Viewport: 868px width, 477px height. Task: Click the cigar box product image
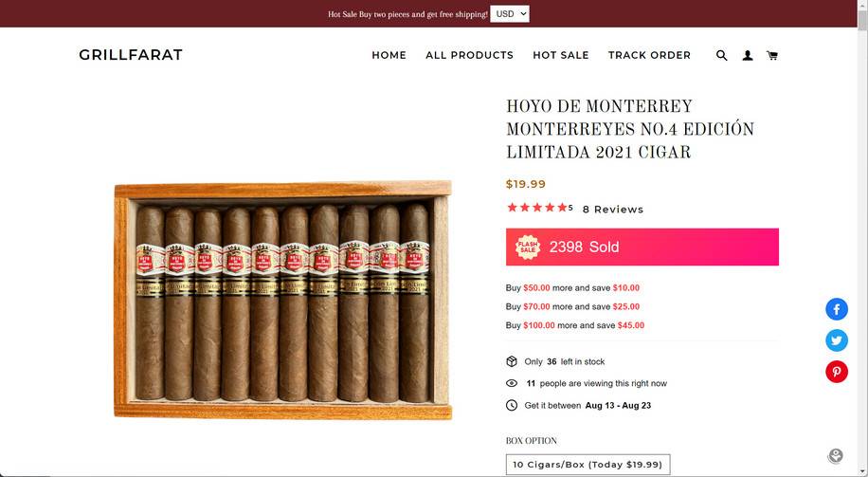[283, 300]
